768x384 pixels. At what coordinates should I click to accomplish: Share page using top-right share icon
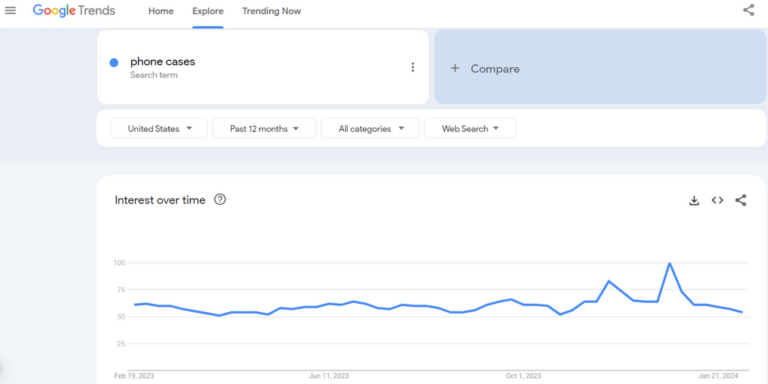pyautogui.click(x=748, y=10)
